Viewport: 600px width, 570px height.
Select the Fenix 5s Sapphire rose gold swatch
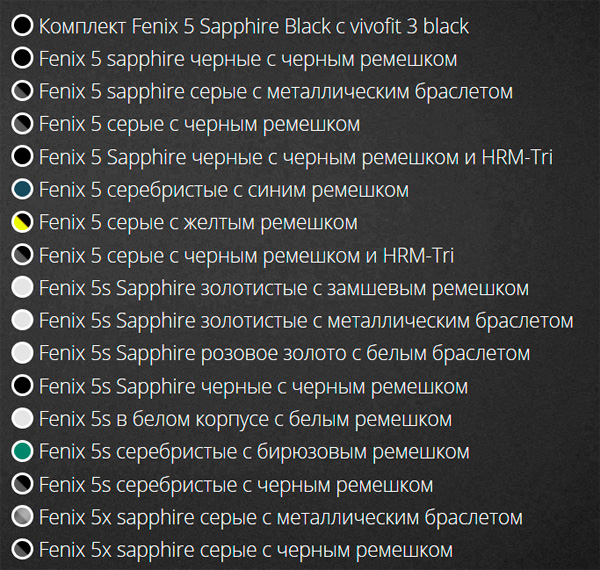22,353
